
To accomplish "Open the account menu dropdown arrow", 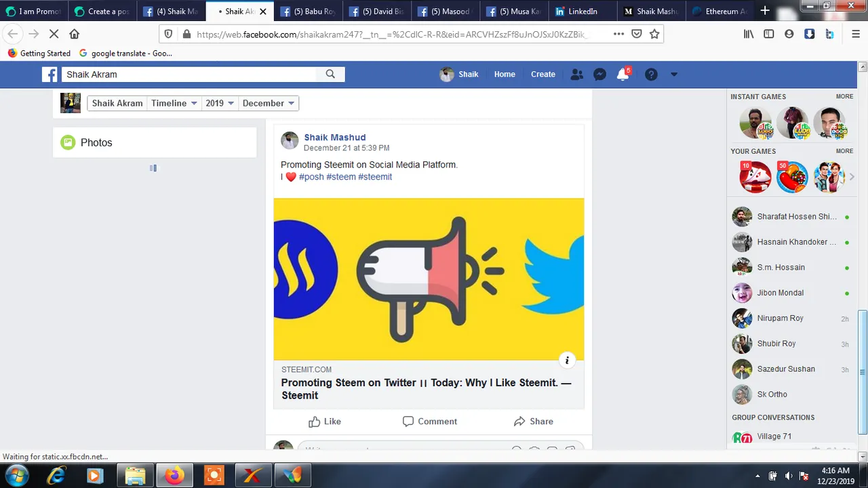I will (x=673, y=75).
